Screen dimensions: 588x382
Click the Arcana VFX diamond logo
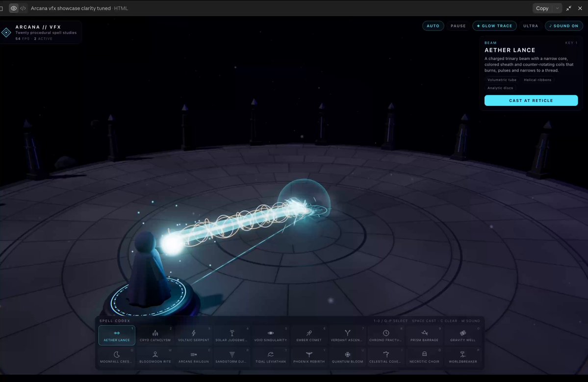click(x=6, y=33)
